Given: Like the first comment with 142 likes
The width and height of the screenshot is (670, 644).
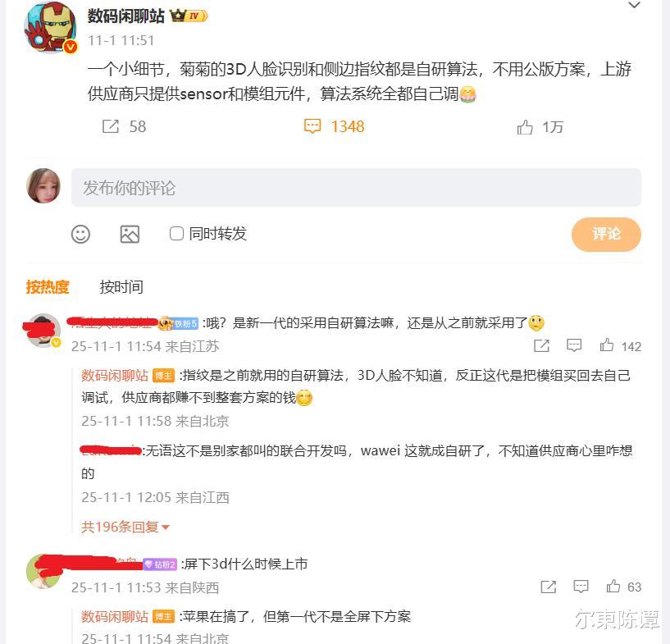Looking at the screenshot, I should 606,345.
